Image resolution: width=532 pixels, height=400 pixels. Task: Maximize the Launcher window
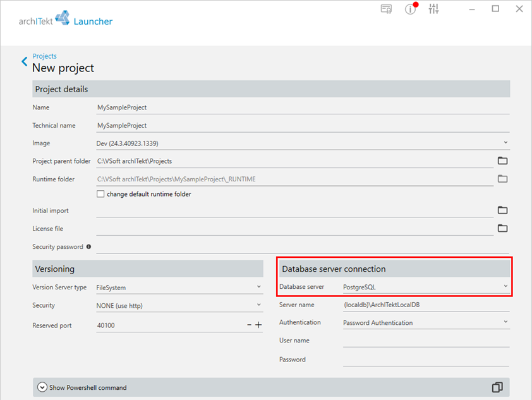[495, 9]
